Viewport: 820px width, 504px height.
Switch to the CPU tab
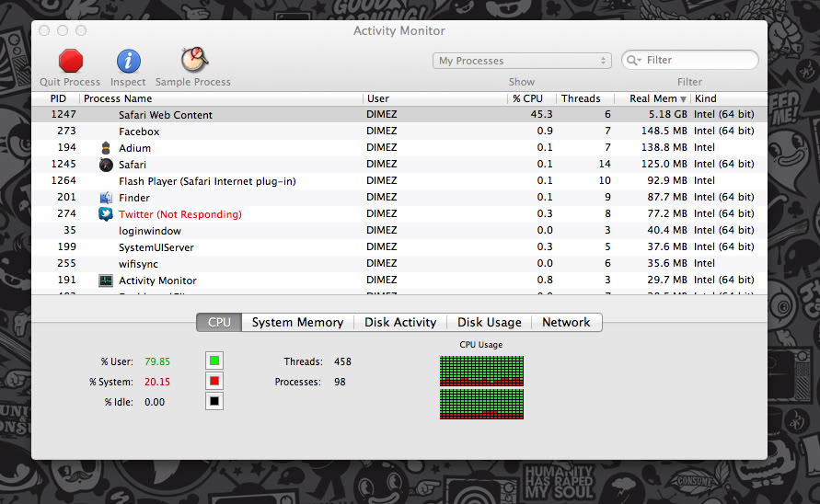pos(219,322)
